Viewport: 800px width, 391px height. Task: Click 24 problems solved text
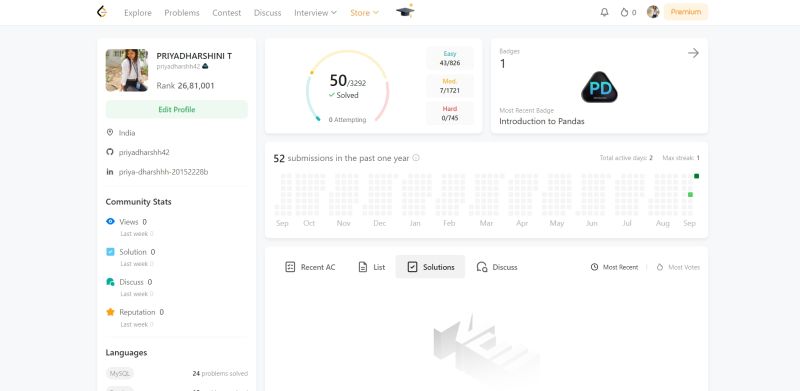tap(220, 374)
